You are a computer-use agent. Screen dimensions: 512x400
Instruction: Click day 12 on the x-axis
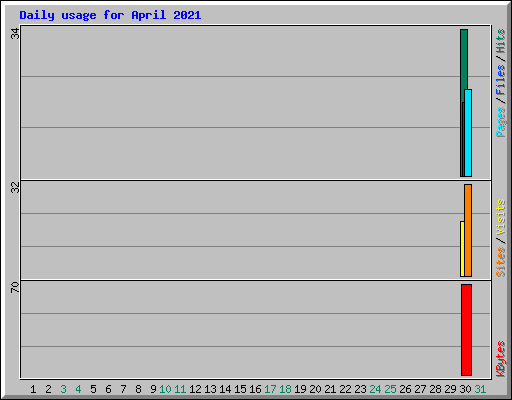coord(195,389)
